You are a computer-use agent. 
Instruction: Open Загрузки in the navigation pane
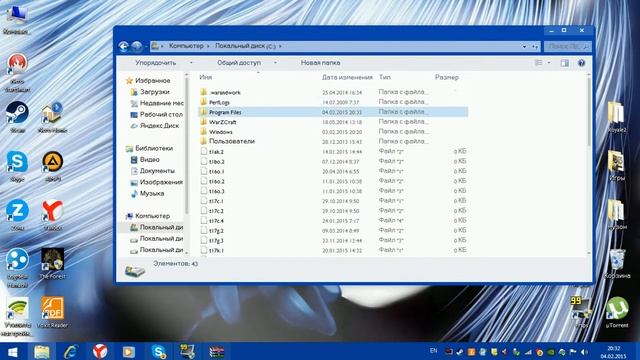point(155,92)
